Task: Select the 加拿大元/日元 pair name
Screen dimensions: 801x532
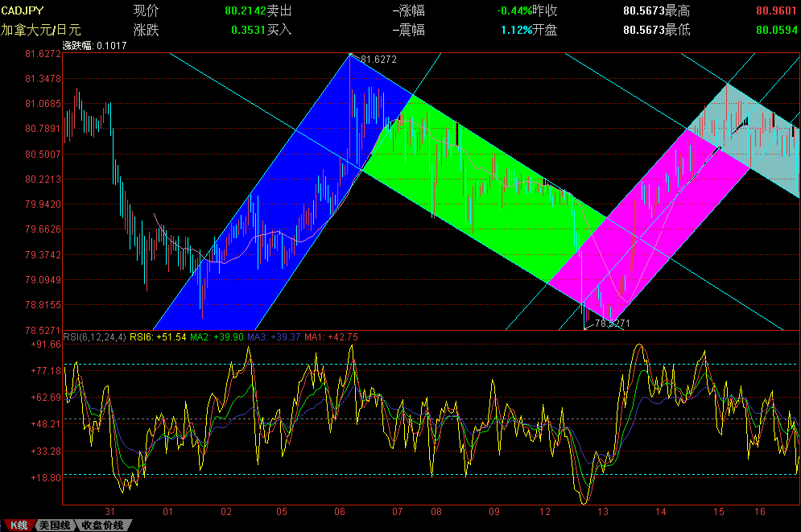Action: 41,30
